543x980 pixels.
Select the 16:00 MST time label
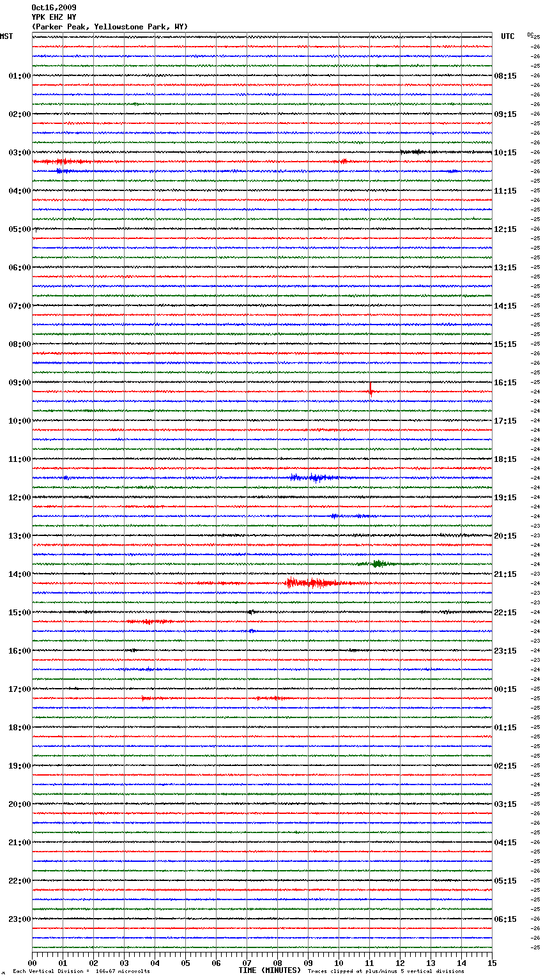pyautogui.click(x=19, y=651)
